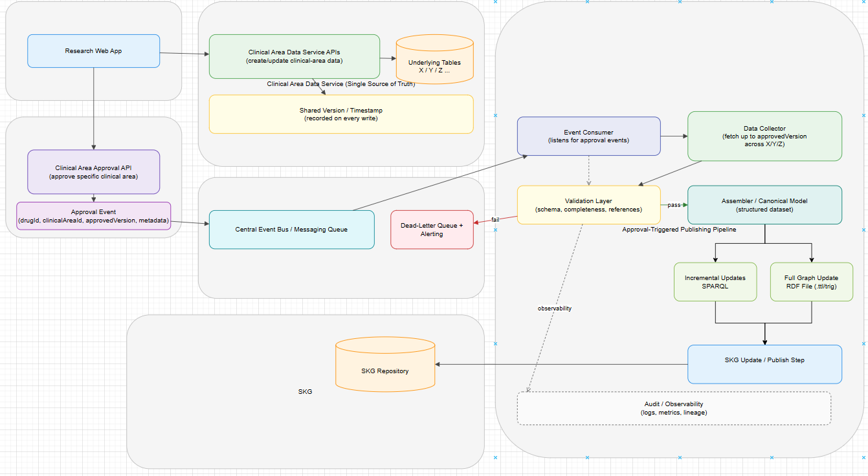Click the Shared Version / Timestamp box

[340, 114]
